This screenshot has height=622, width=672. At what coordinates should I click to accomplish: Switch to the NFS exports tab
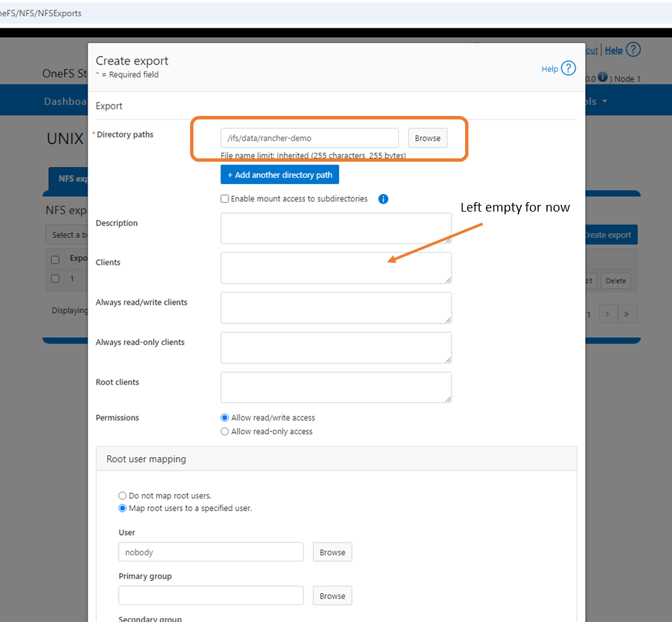click(x=69, y=179)
